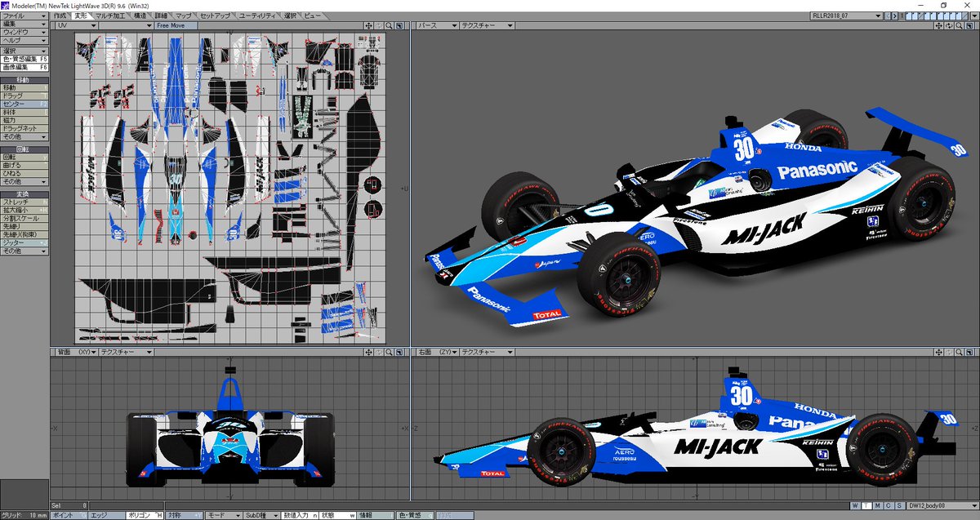Image resolution: width=980 pixels, height=520 pixels.
Task: Open the 編集 menu dropdown
Action: 24,24
